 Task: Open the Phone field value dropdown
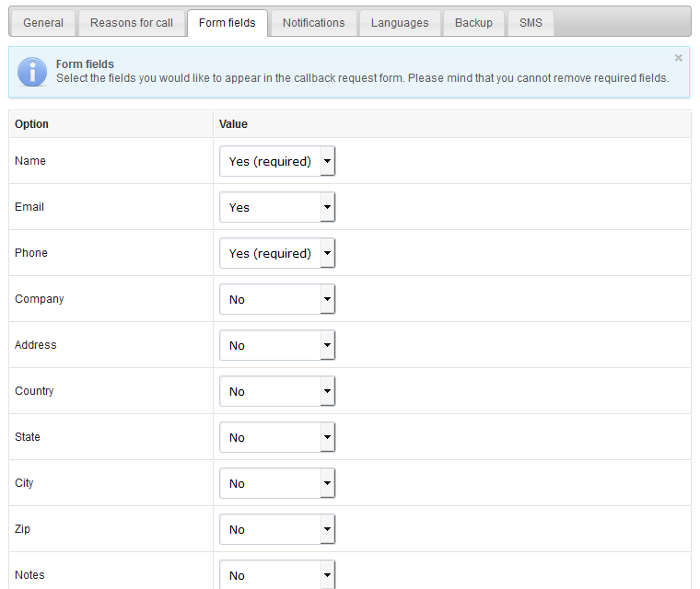tap(277, 253)
